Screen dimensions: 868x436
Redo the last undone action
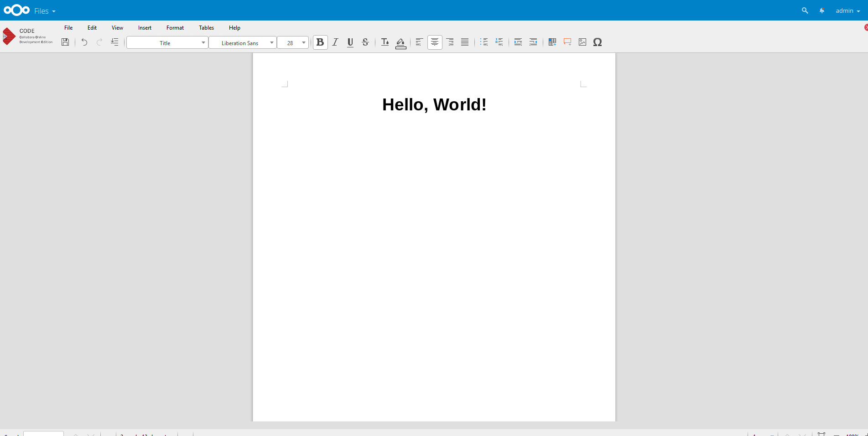tap(99, 42)
